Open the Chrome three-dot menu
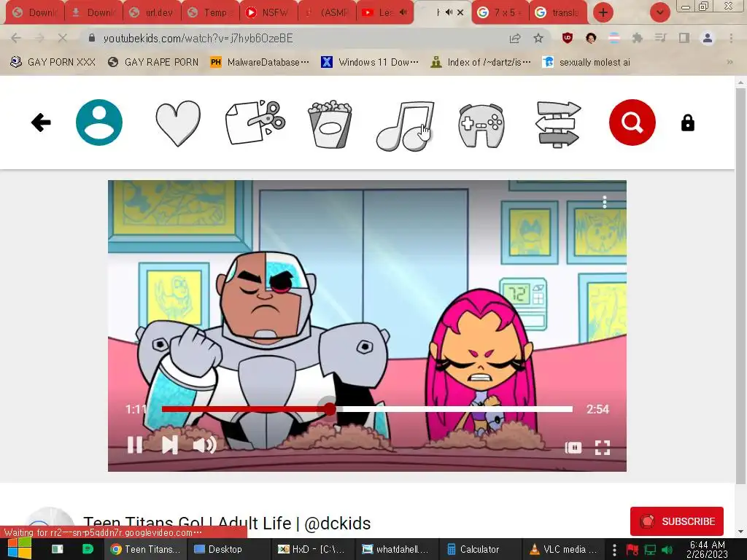 coord(731,38)
